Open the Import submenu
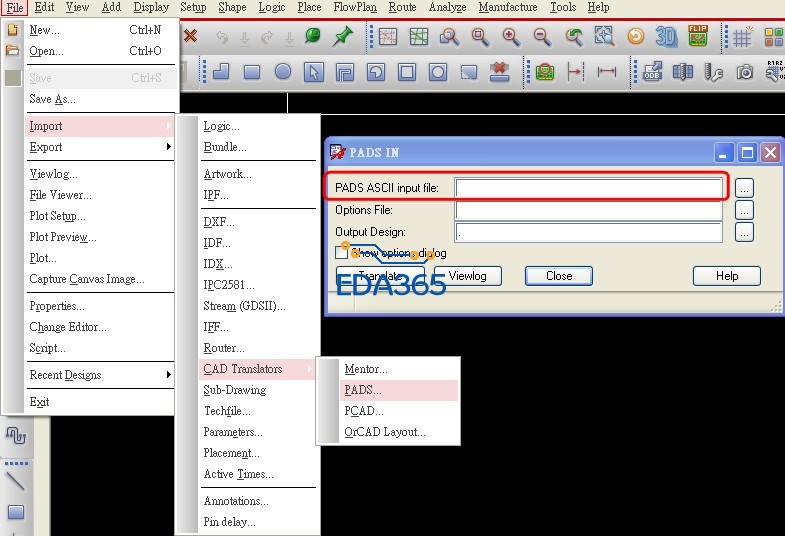The width and height of the screenshot is (785, 536). point(100,126)
